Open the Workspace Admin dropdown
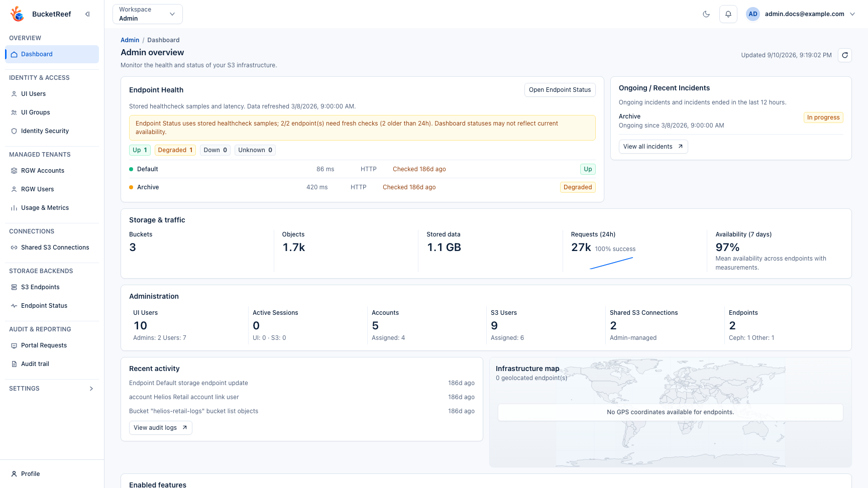Viewport: 868px width, 488px height. (x=148, y=14)
